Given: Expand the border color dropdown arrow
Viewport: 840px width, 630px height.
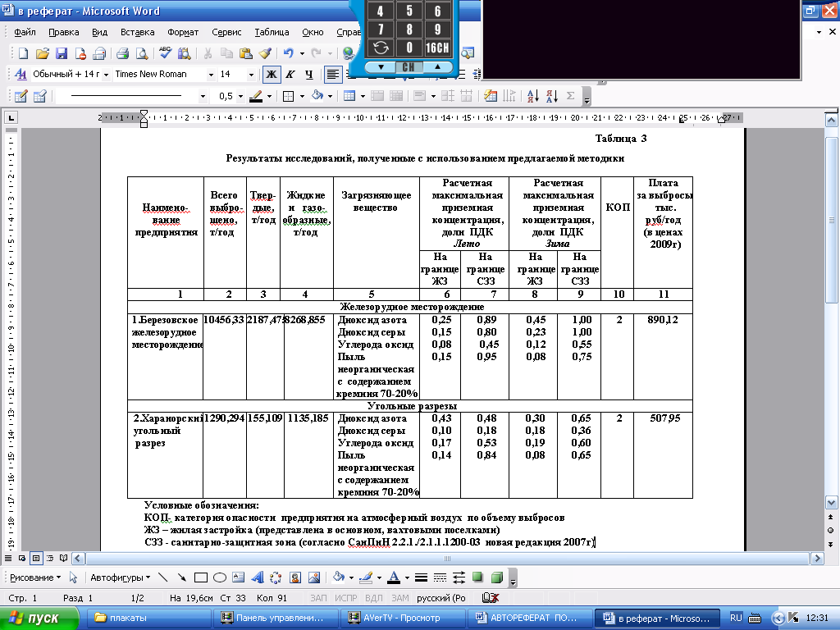Looking at the screenshot, I should [269, 97].
